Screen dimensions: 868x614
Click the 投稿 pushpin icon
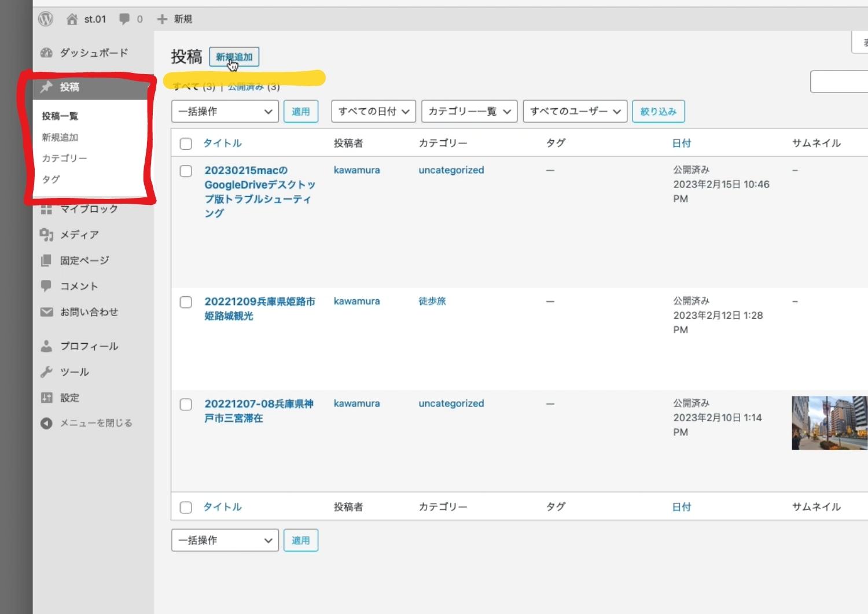click(46, 87)
